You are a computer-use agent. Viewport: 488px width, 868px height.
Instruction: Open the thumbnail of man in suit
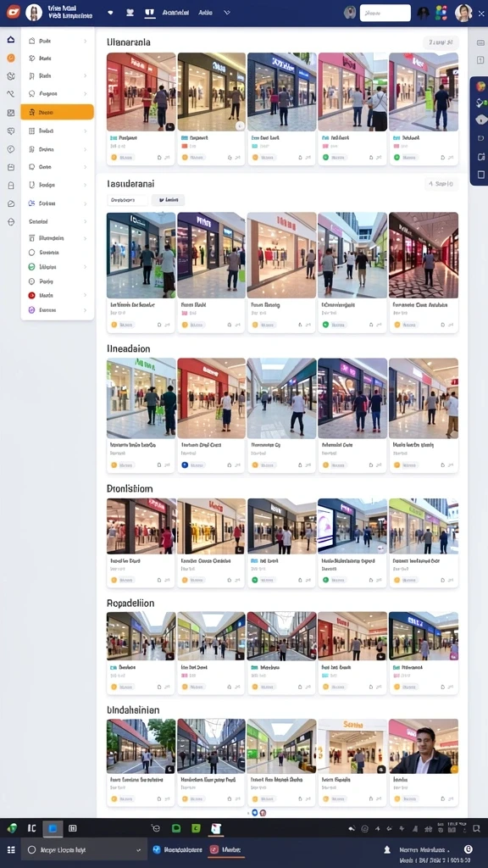click(x=424, y=746)
